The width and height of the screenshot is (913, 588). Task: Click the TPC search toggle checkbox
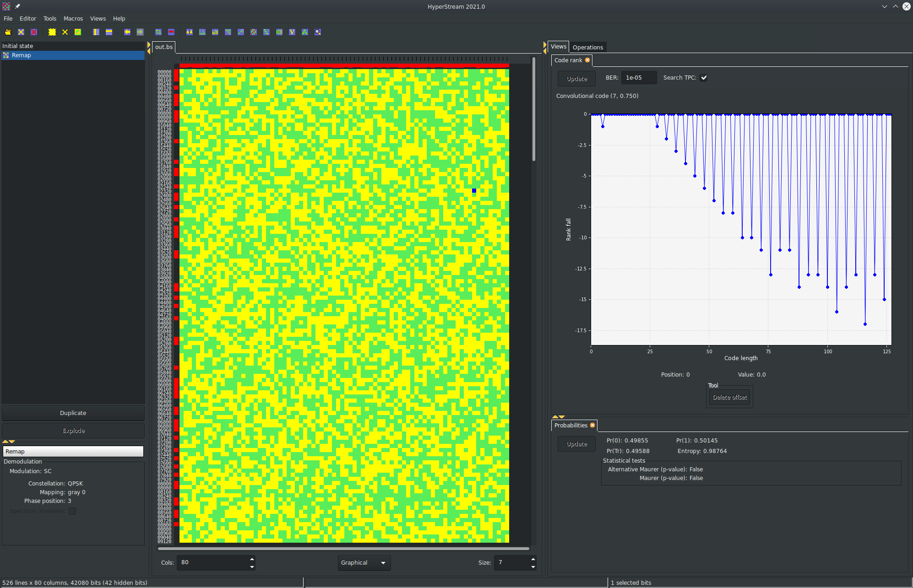coord(703,78)
